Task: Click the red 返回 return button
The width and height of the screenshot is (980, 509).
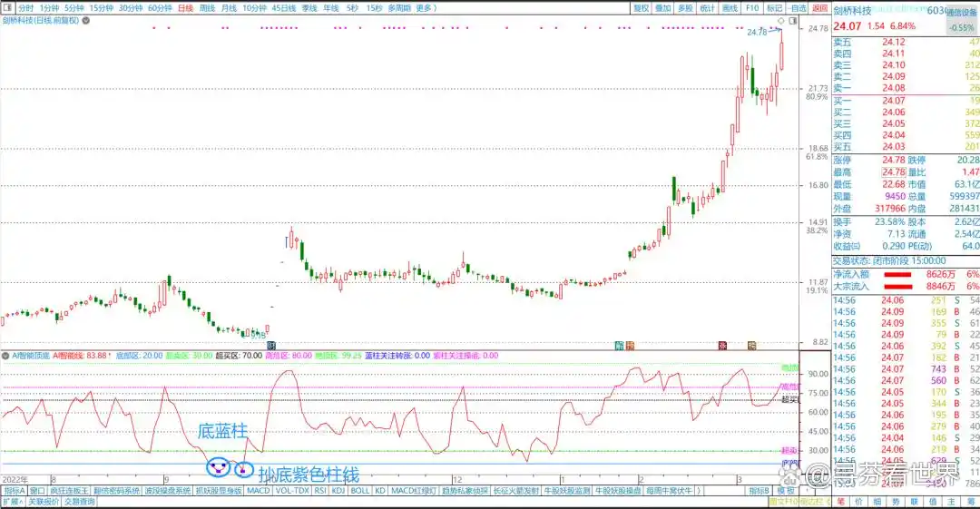Action: (x=819, y=8)
